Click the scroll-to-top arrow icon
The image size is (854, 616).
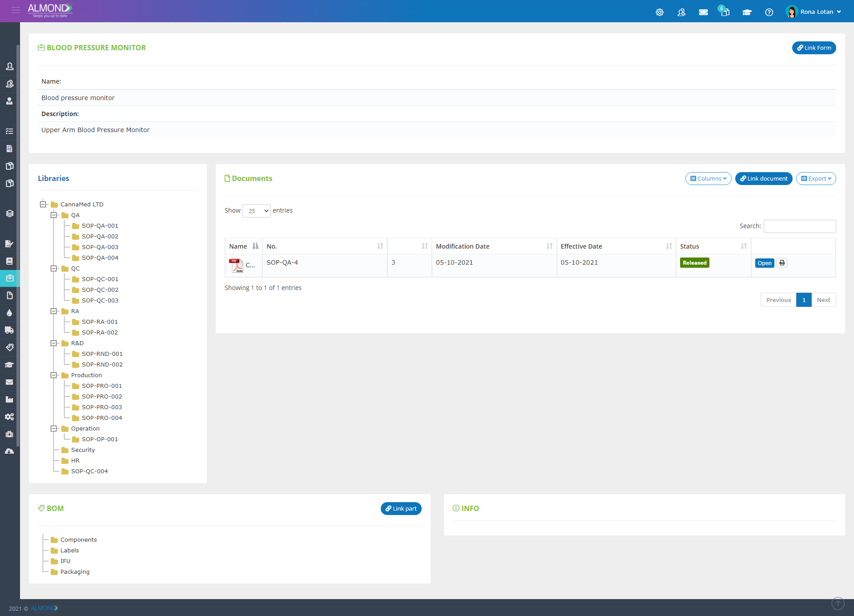pos(838,603)
